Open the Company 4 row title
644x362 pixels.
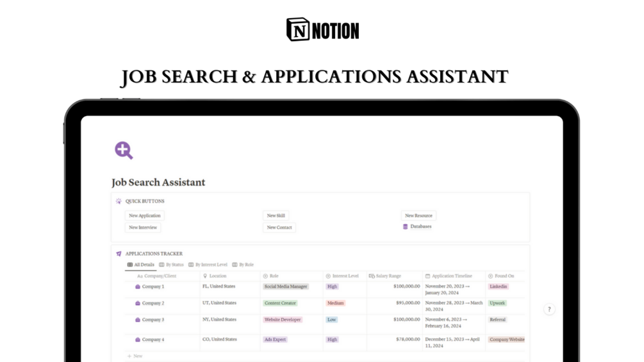tap(153, 340)
